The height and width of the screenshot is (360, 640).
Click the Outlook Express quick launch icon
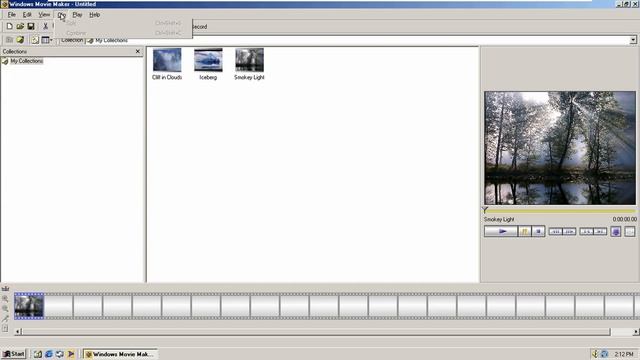[x=60, y=354]
